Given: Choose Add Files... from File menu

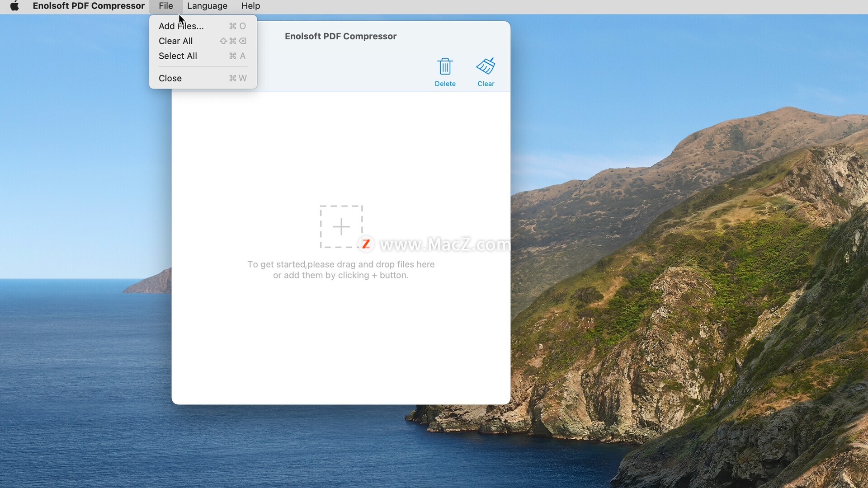Looking at the screenshot, I should [203, 26].
